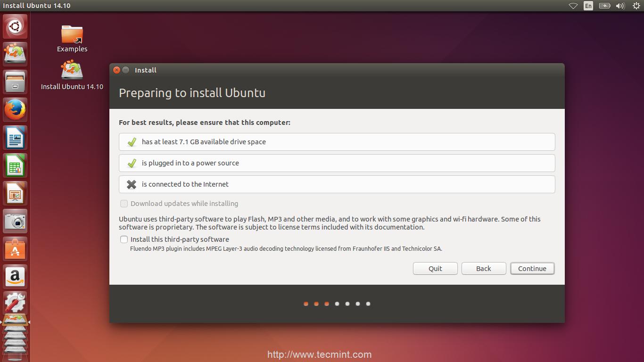Proceed by clicking Continue
Screen dimensions: 644x362
(x=532, y=269)
